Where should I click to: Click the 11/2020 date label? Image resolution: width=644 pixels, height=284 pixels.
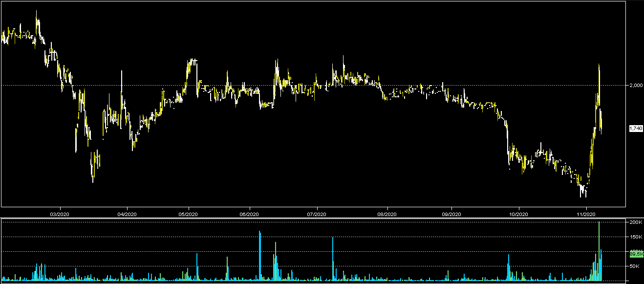[x=586, y=214]
